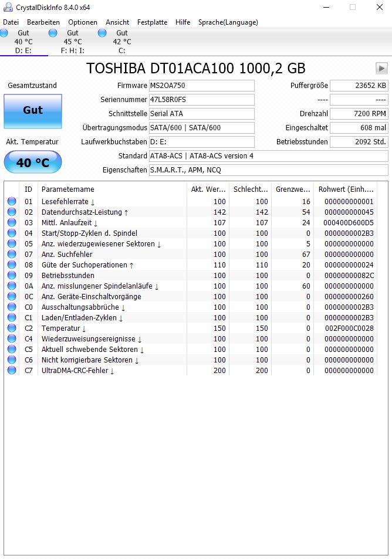The image size is (392, 559).
Task: Open the Ansicht menu
Action: click(x=117, y=22)
